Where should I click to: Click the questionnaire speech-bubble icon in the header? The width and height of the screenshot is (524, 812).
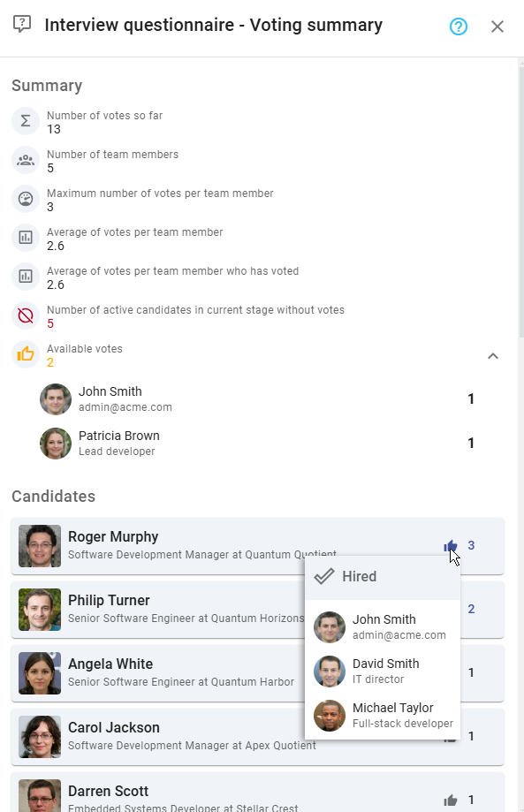[x=22, y=27]
